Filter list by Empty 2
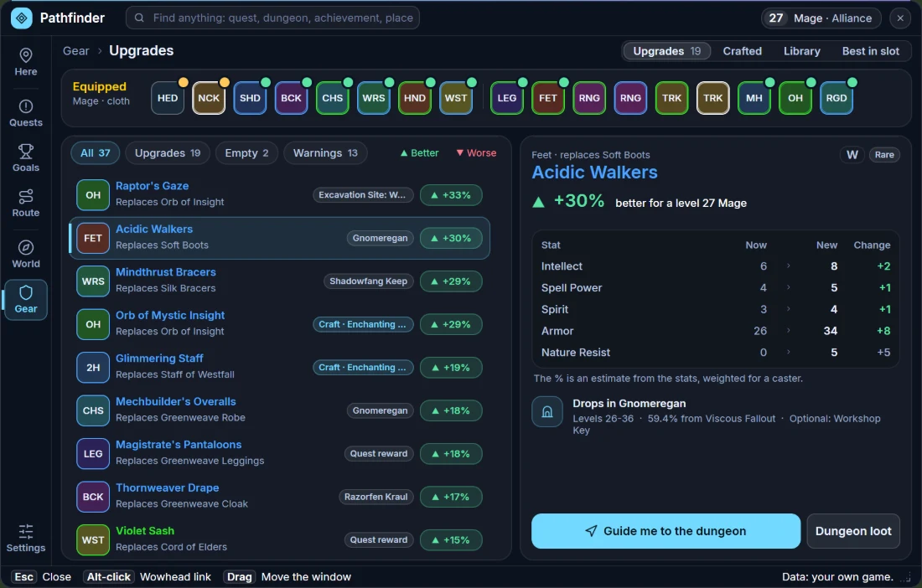Screen dimensions: 922x588 coord(246,152)
